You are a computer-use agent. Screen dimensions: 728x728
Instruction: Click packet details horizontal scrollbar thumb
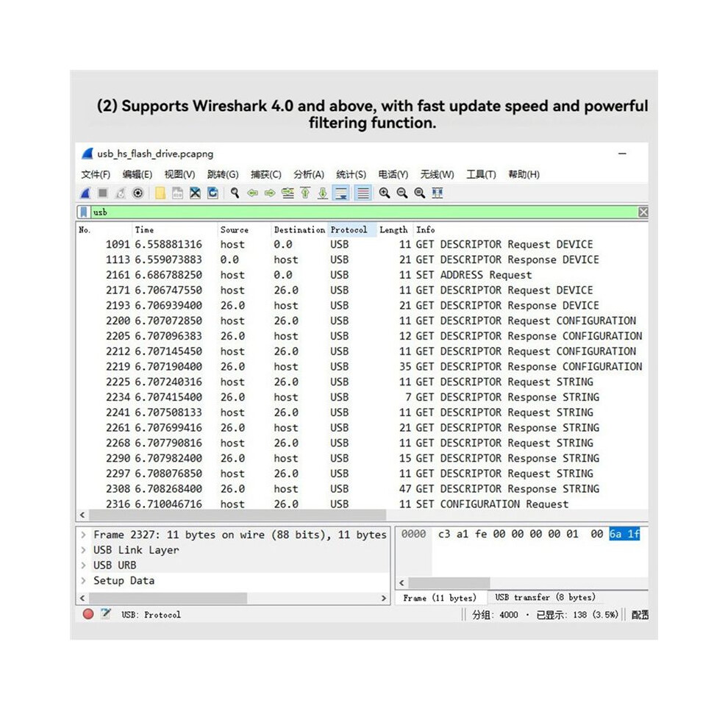[168, 598]
